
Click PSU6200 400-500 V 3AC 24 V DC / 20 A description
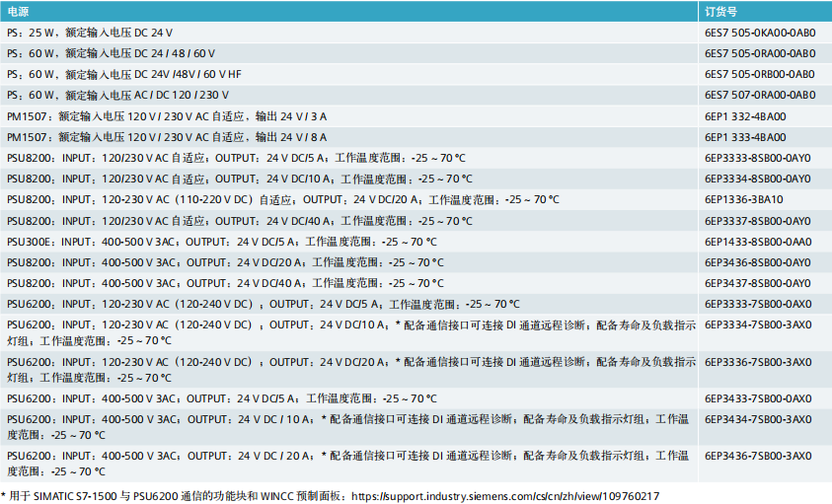(x=347, y=464)
